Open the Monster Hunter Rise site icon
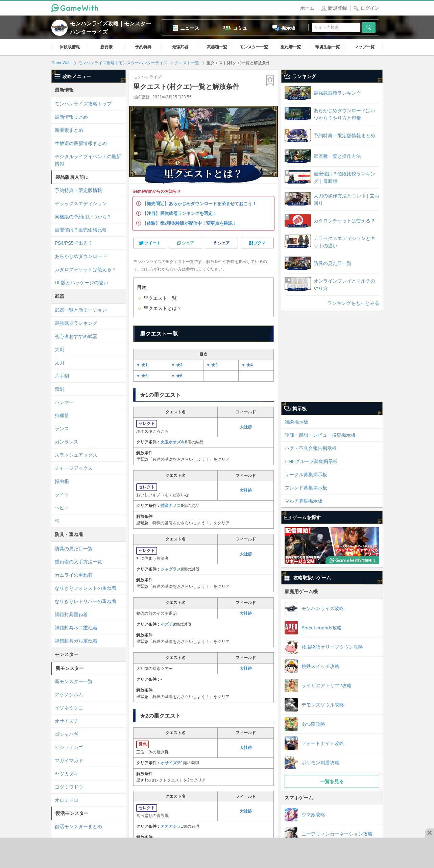This screenshot has width=434, height=868. click(x=59, y=28)
